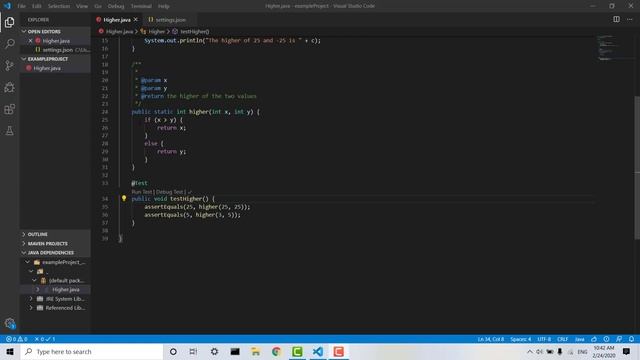Click the lightbulb quick fix icon
Image resolution: width=640 pixels, height=360 pixels.
coord(124,198)
